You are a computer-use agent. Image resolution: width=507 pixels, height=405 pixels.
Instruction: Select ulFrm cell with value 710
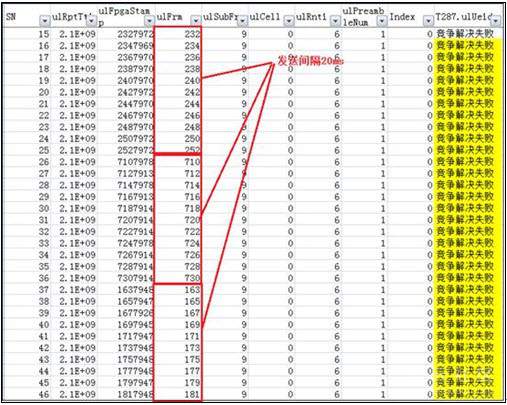(x=192, y=162)
